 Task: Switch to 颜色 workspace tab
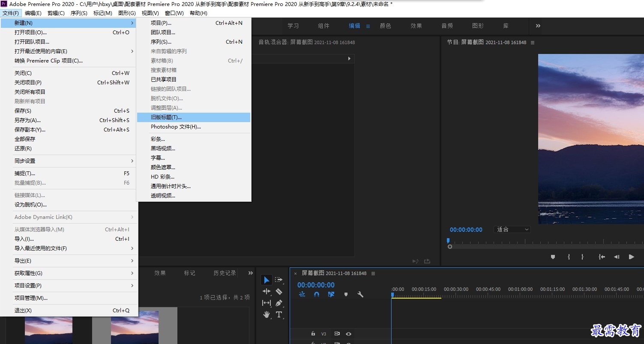coord(386,26)
